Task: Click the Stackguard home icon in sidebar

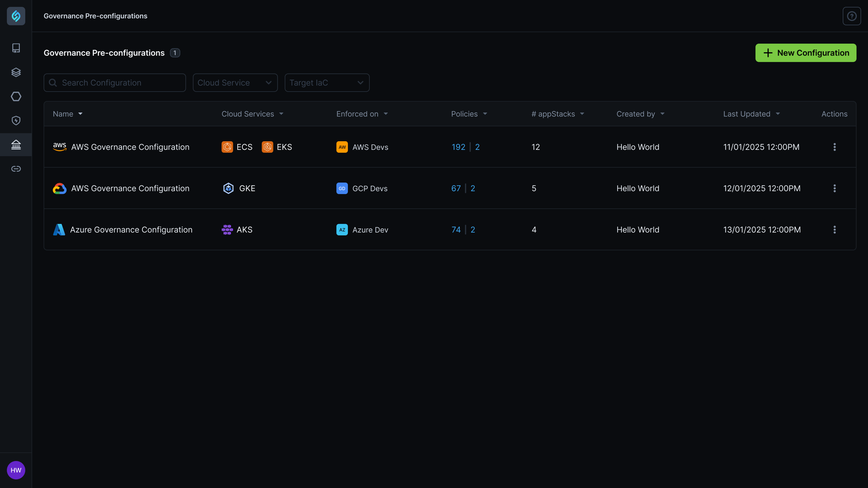Action: 16,16
